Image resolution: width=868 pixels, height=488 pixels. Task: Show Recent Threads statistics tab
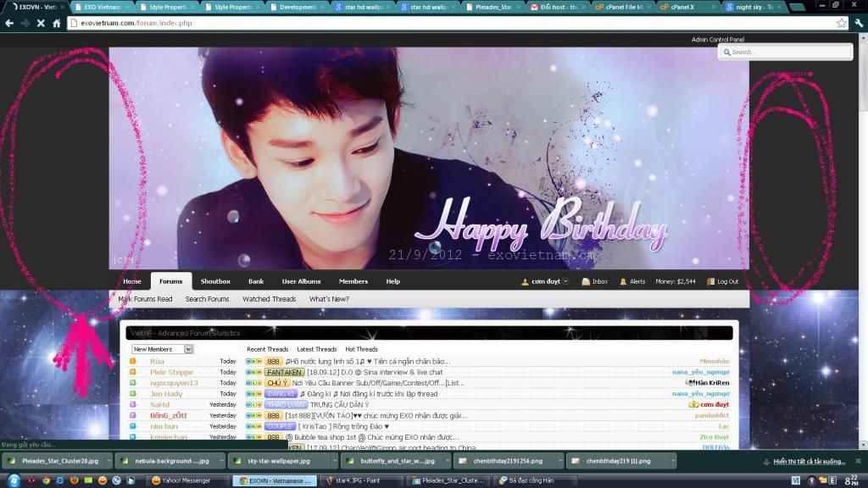coord(267,350)
